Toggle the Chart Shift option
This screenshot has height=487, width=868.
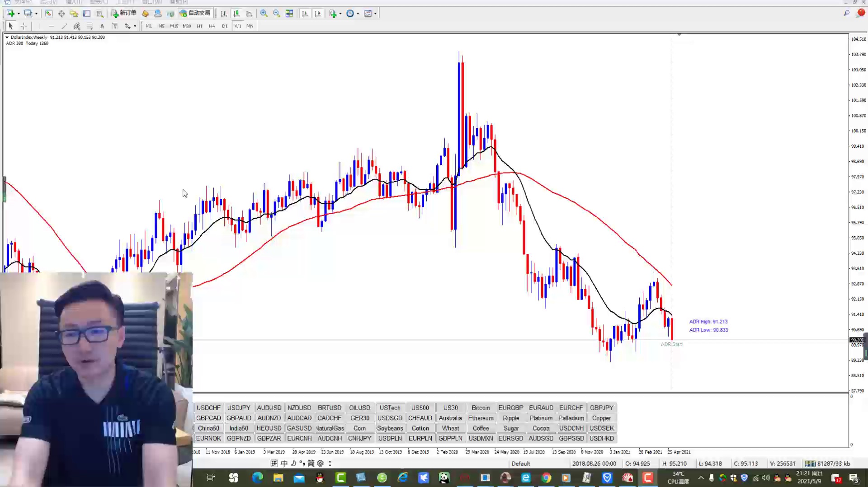point(318,14)
